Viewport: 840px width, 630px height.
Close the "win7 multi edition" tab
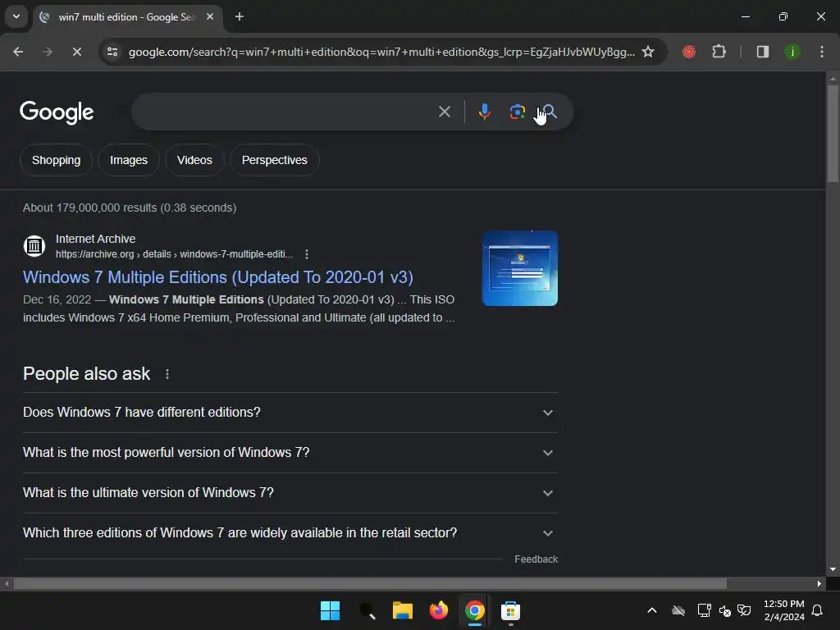tap(210, 16)
